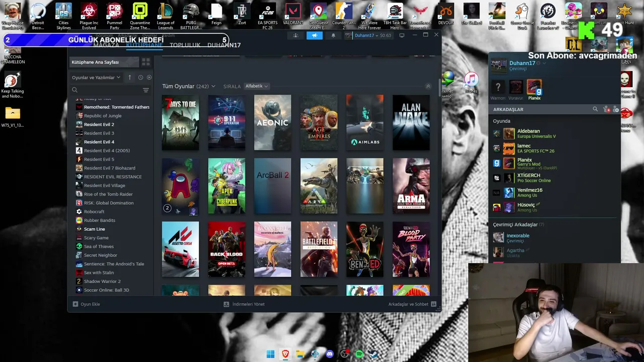Image resolution: width=644 pixels, height=362 pixels.
Task: Open the DUHANN17 profile tab
Action: (224, 45)
